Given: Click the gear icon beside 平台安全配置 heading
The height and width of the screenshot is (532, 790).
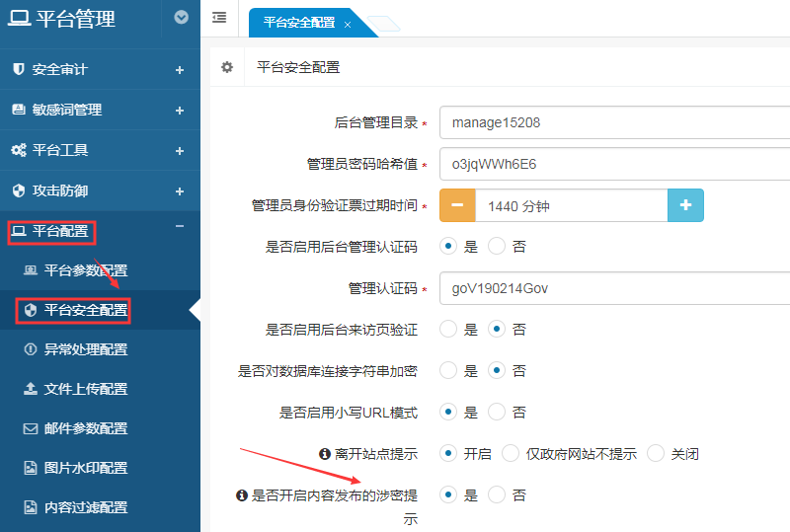Looking at the screenshot, I should point(227,67).
